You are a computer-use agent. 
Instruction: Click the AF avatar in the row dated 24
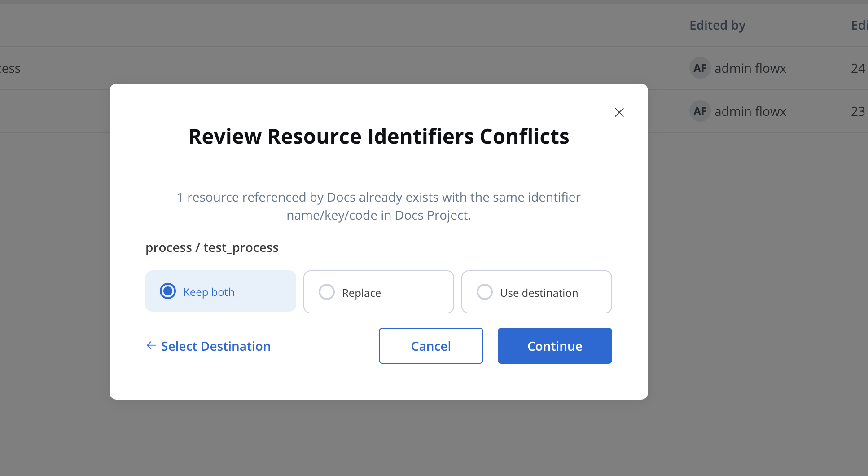[700, 68]
